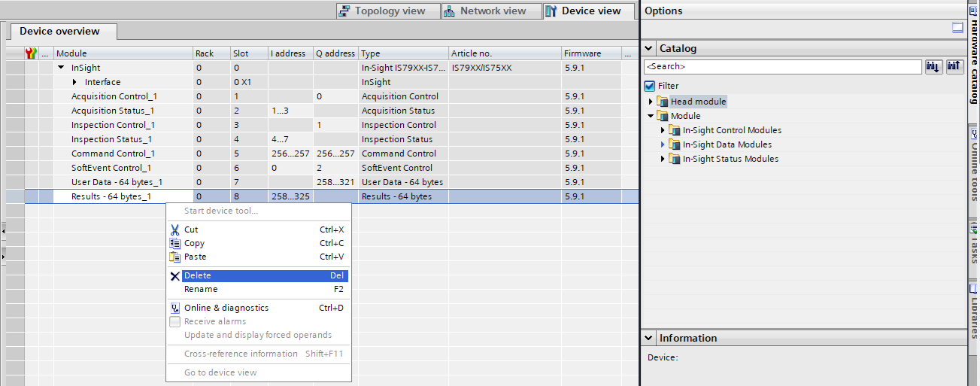Expand the Head module tree node

click(x=651, y=102)
